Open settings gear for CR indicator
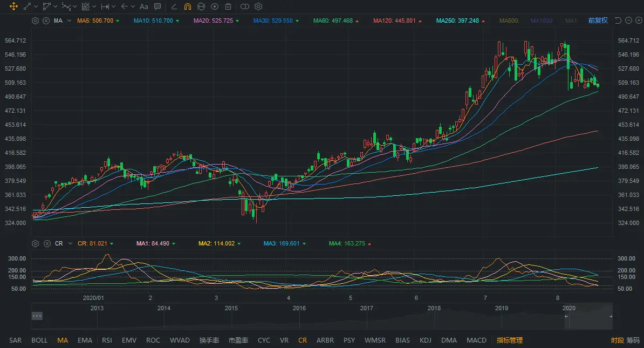 [36, 244]
